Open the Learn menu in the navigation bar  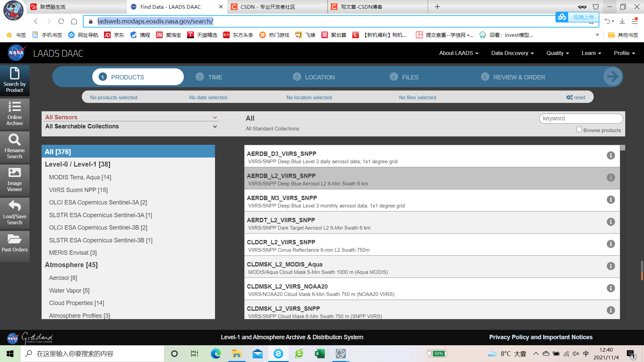[591, 53]
